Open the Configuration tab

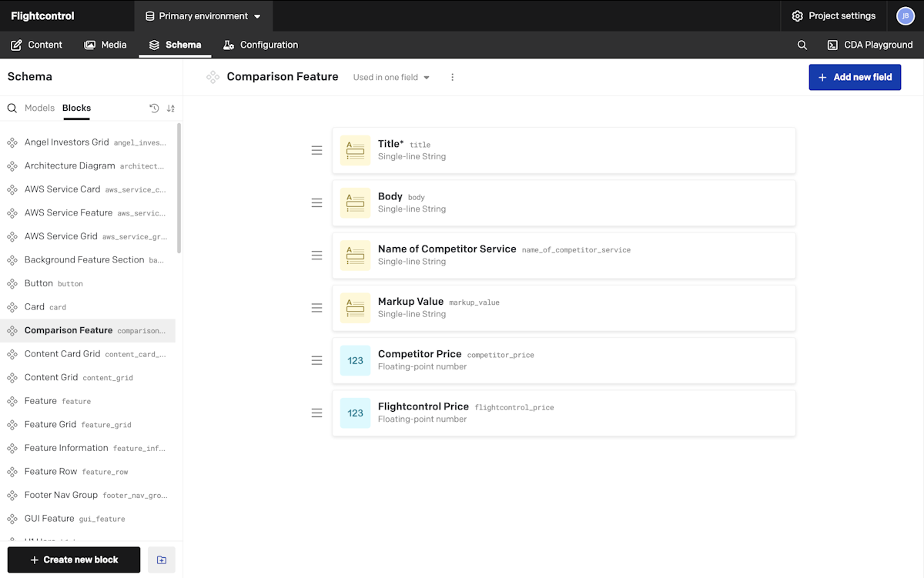(x=260, y=45)
